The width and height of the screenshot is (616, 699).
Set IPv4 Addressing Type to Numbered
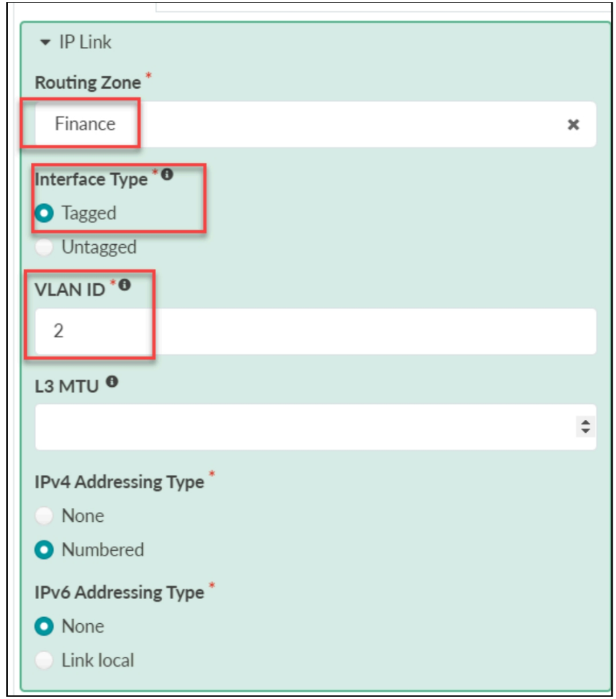coord(45,550)
